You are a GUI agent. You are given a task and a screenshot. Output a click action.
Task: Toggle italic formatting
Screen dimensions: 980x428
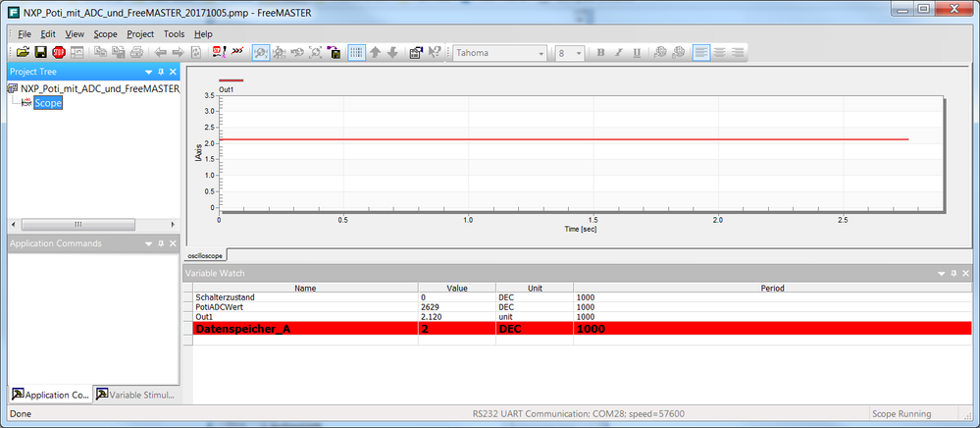[619, 53]
